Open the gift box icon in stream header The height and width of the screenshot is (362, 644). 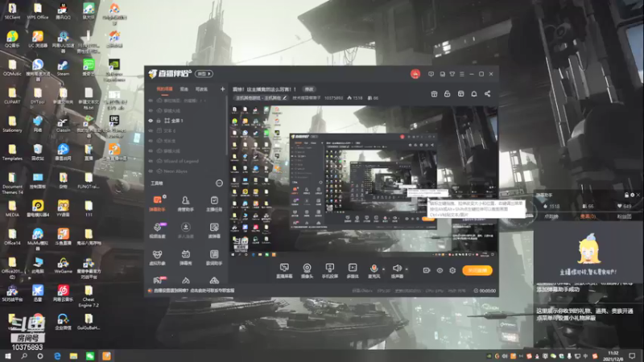434,94
